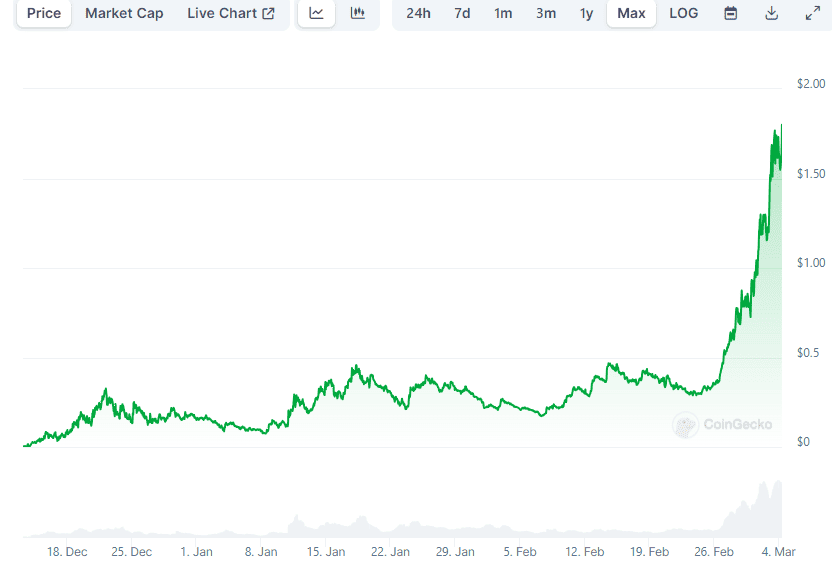Click the 29. Jan date label
The height and width of the screenshot is (563, 832).
pos(455,552)
